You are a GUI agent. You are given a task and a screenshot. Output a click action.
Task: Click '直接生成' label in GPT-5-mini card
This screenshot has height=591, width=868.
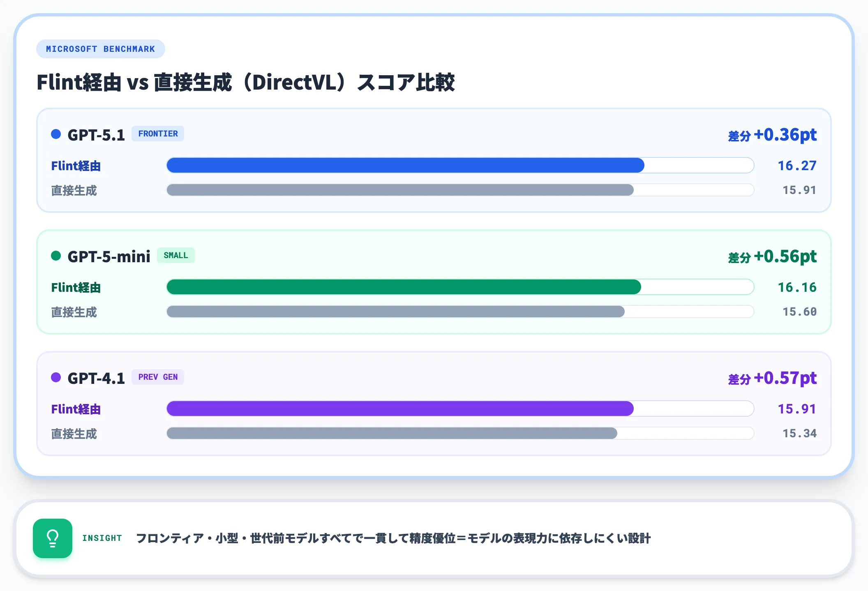coord(74,312)
